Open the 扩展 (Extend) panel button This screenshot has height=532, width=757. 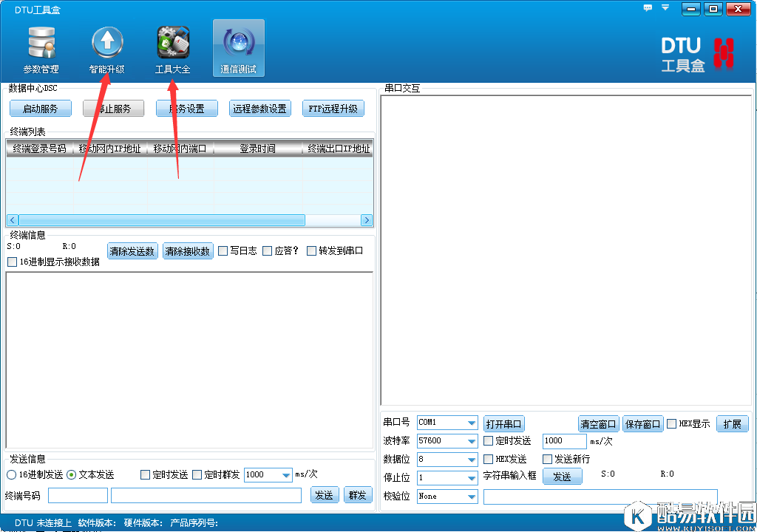[x=732, y=423]
